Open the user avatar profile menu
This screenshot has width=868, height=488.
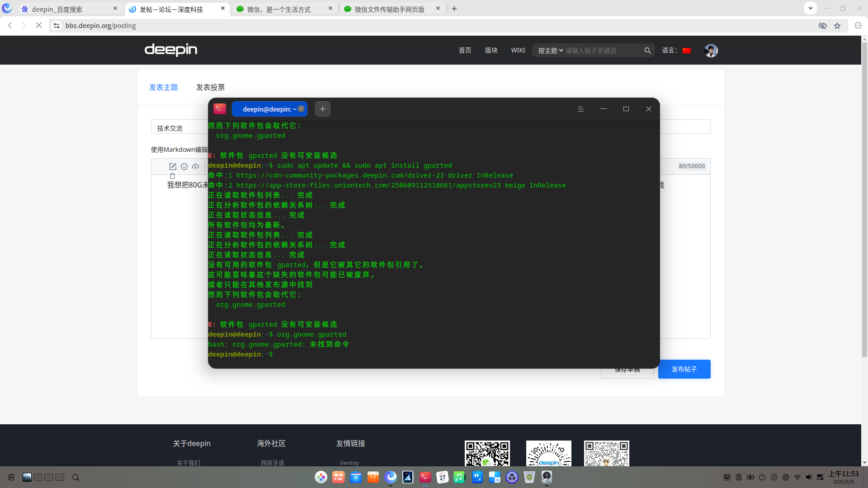[x=711, y=50]
